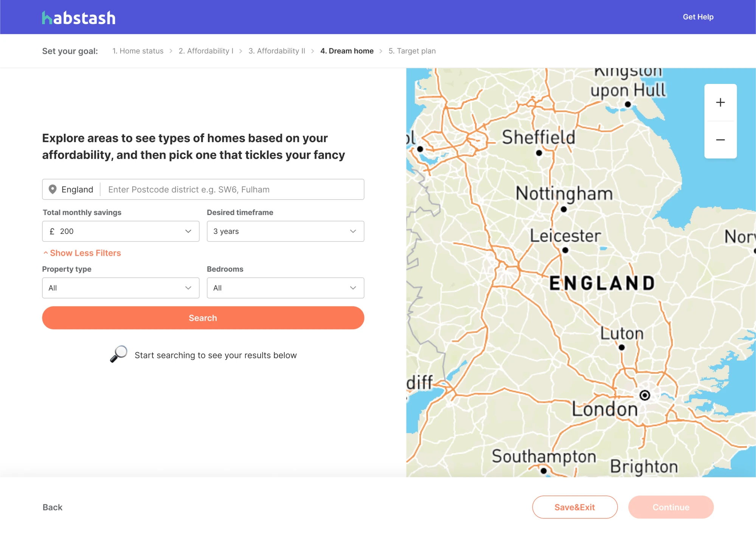Go to step 1. Home status

tap(138, 51)
